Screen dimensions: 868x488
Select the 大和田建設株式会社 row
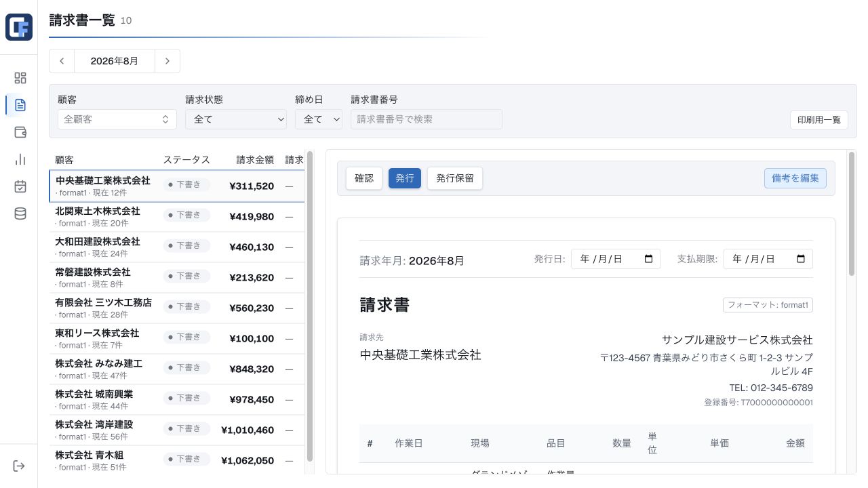click(177, 247)
